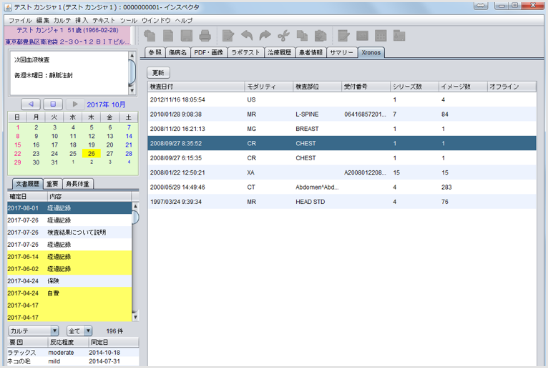This screenshot has height=368, width=548.
Task: Click the scissors cut icon
Action: (283, 36)
